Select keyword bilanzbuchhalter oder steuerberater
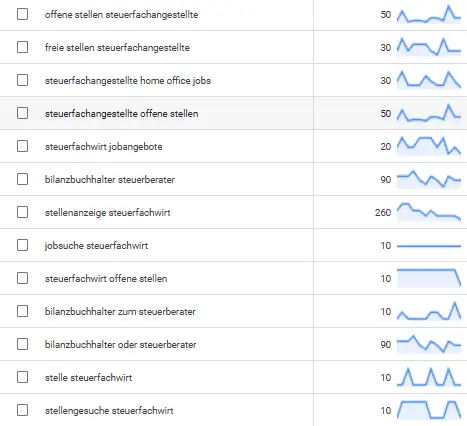 (120, 345)
